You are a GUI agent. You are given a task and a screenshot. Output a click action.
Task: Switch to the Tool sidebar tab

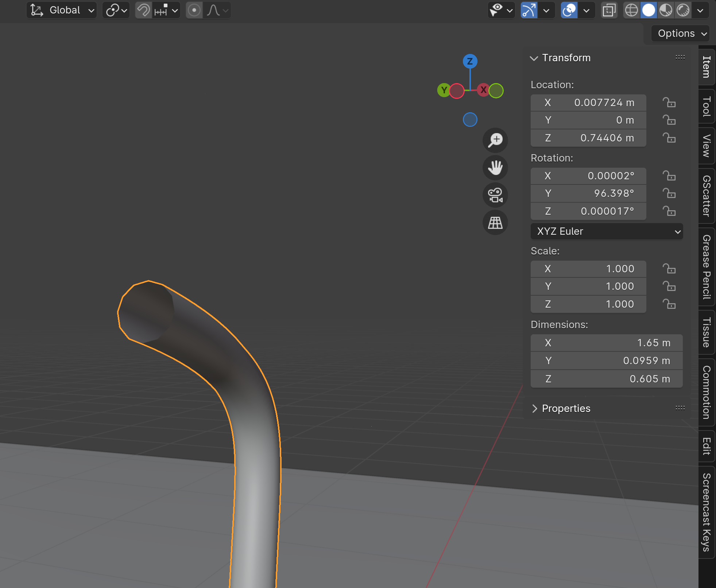click(707, 106)
